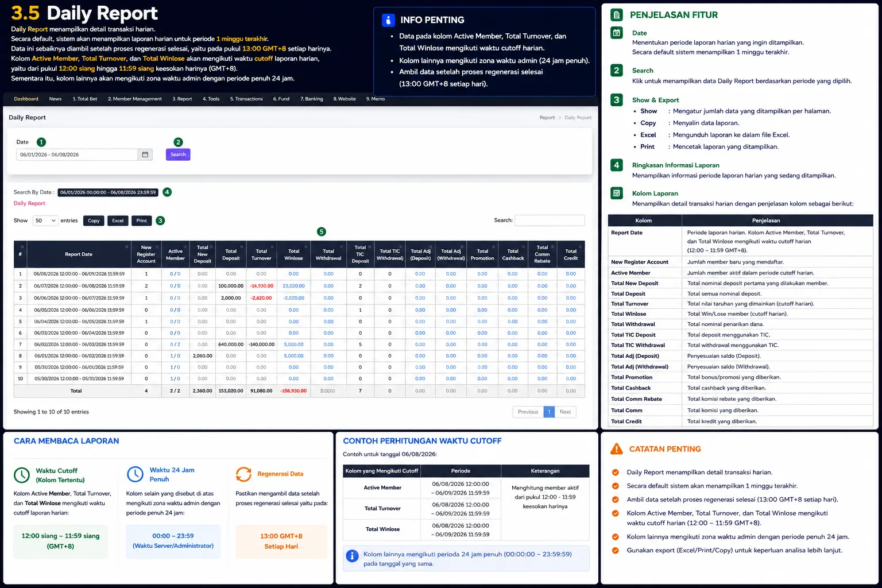This screenshot has width=882, height=588.
Task: Click the blue info icon near INFO PENTING
Action: click(x=388, y=20)
